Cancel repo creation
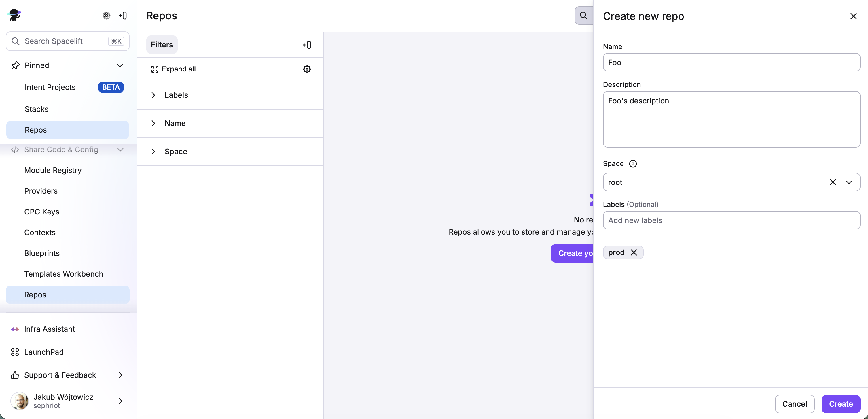The image size is (868, 419). (794, 404)
